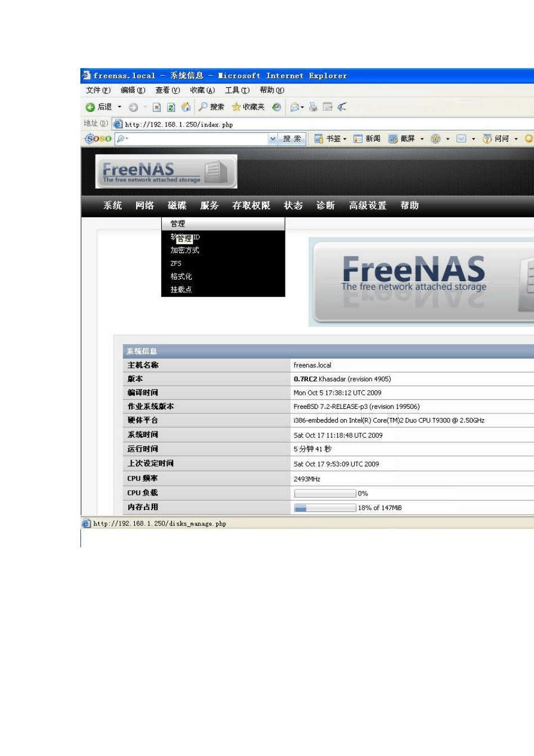Click the SOSO search input box
The height and width of the screenshot is (756, 534).
point(192,138)
